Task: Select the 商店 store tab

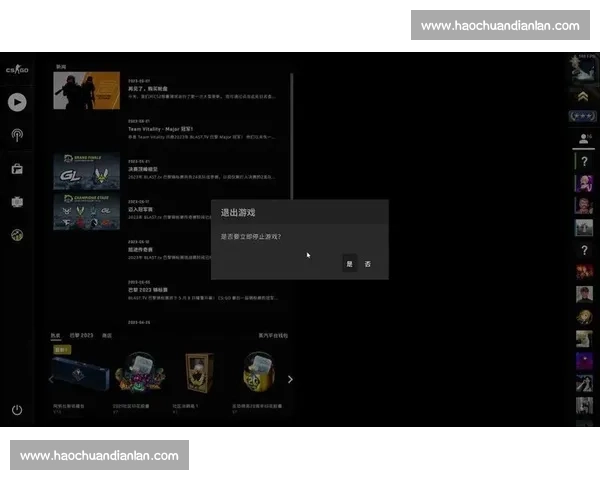Action: [107, 335]
